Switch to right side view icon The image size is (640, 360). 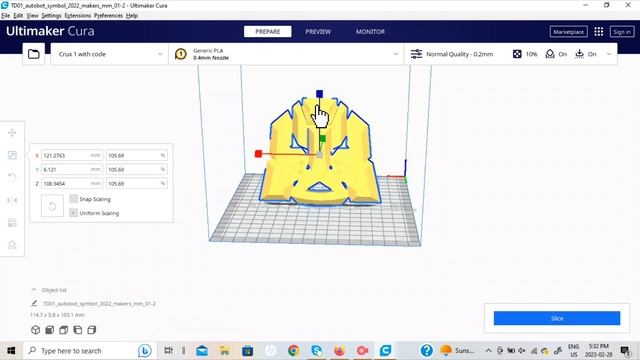pyautogui.click(x=92, y=330)
